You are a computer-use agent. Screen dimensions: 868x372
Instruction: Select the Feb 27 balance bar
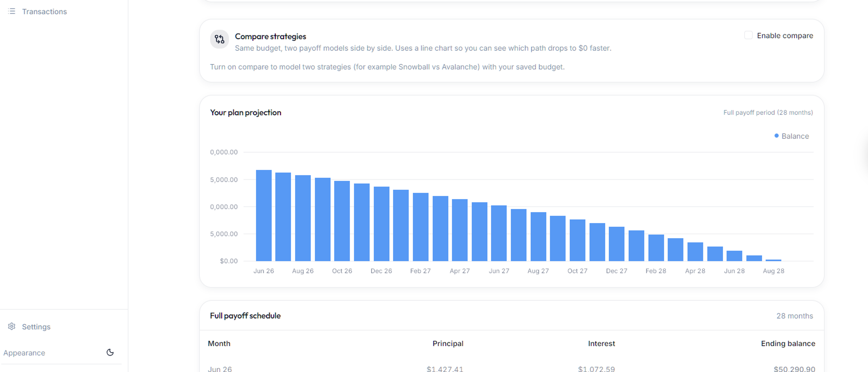tap(420, 227)
